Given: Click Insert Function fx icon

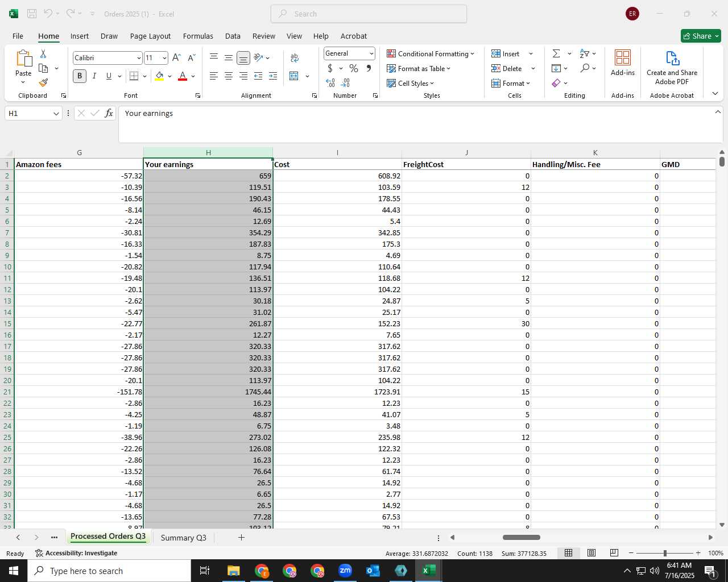Looking at the screenshot, I should pos(109,113).
